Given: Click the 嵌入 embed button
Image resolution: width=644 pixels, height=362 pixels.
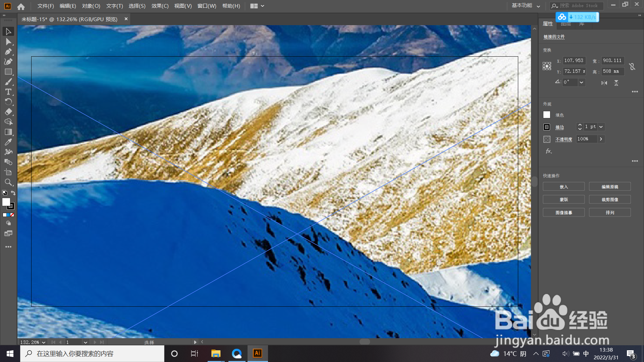Looking at the screenshot, I should [563, 187].
